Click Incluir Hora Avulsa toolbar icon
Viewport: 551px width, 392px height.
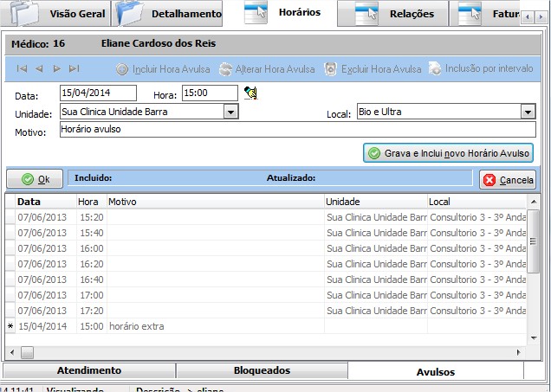122,68
